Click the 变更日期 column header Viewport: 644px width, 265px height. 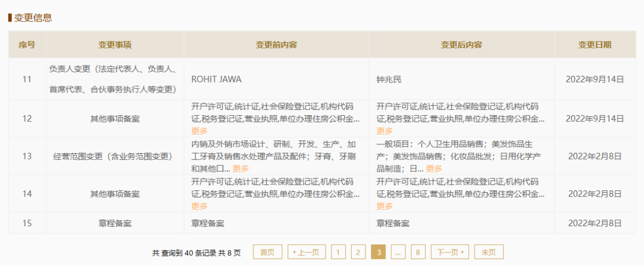coord(595,45)
